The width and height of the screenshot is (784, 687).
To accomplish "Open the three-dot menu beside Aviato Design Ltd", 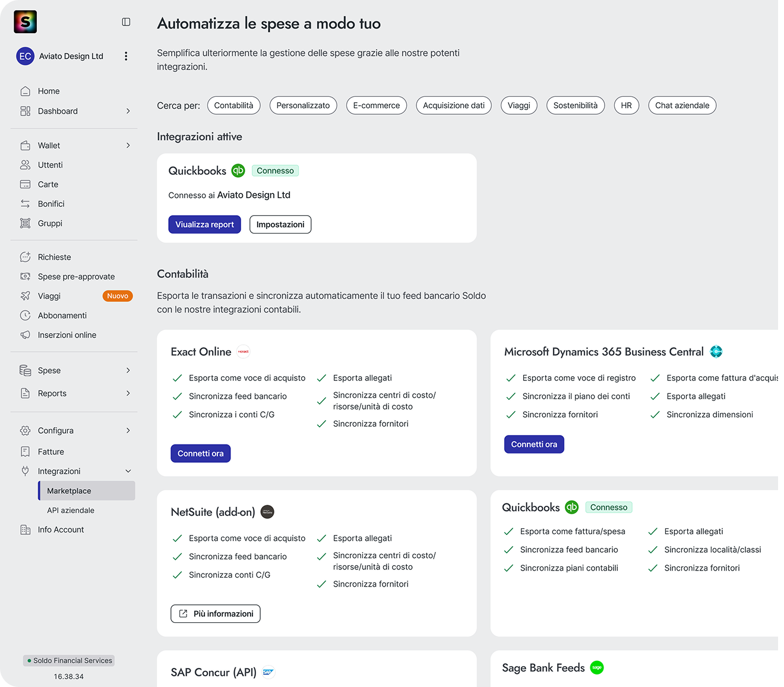I will point(126,56).
